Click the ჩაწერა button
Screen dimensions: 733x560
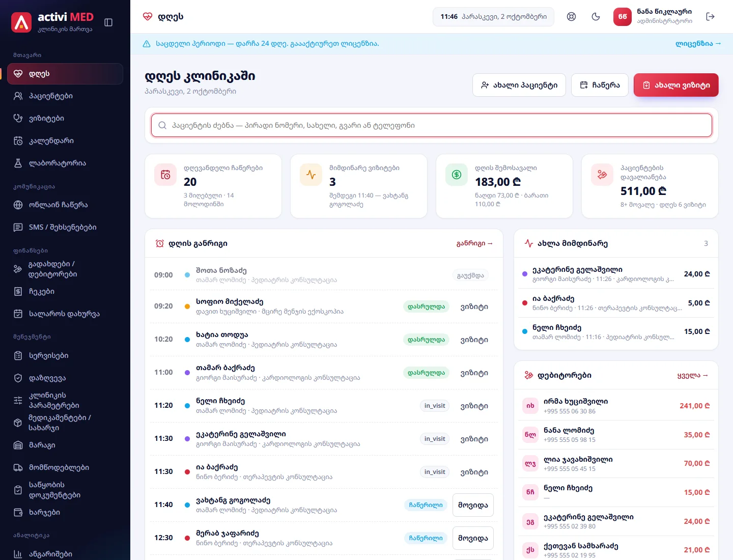click(x=600, y=85)
